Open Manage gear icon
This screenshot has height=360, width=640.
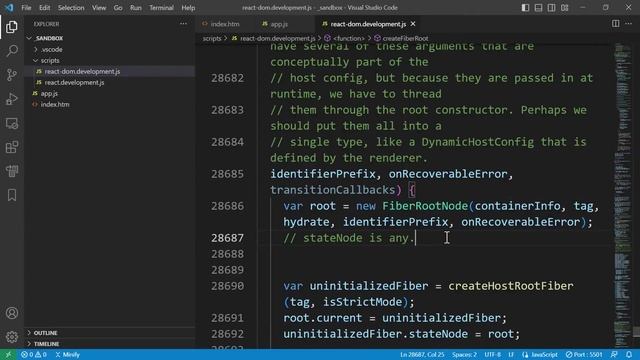click(12, 337)
